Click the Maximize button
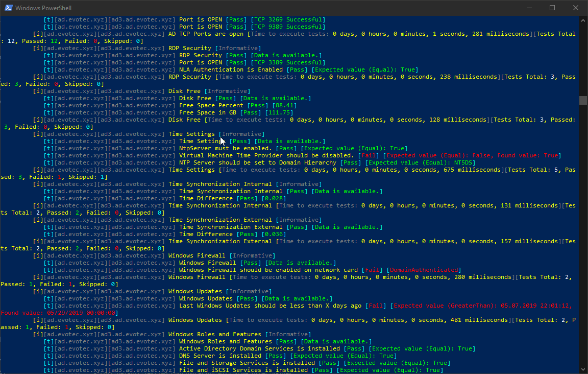Viewport: 588px width, 374px height. (x=552, y=8)
